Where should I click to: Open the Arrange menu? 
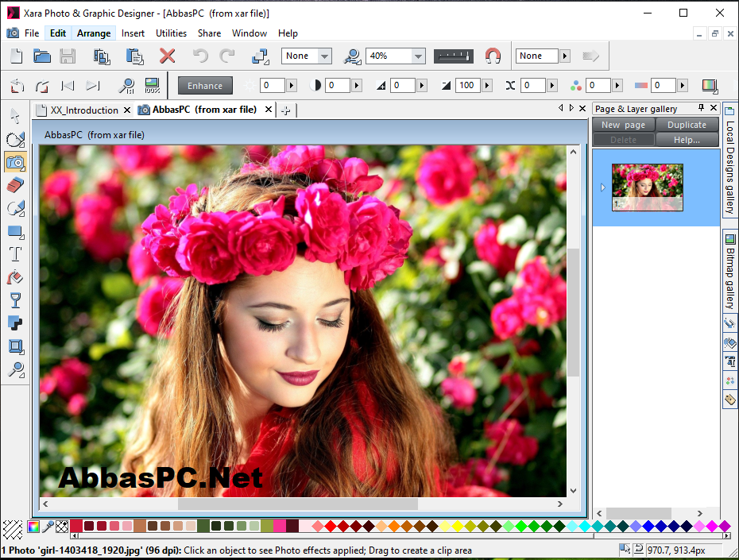94,33
